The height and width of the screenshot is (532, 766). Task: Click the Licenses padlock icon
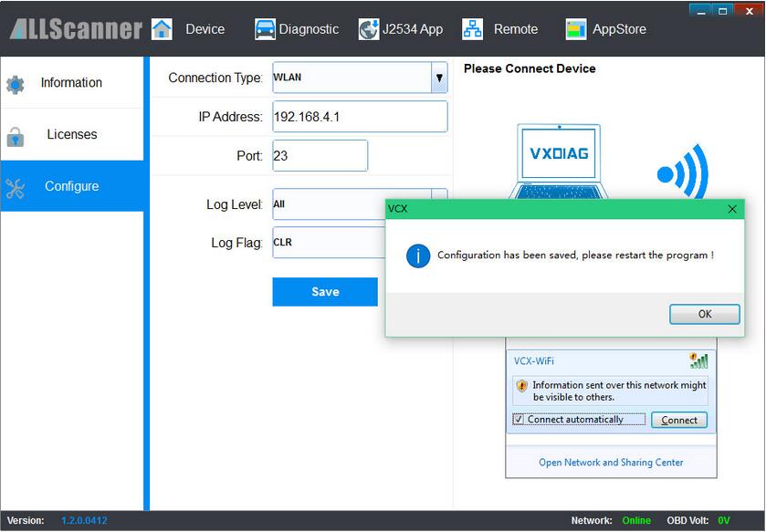tap(16, 137)
